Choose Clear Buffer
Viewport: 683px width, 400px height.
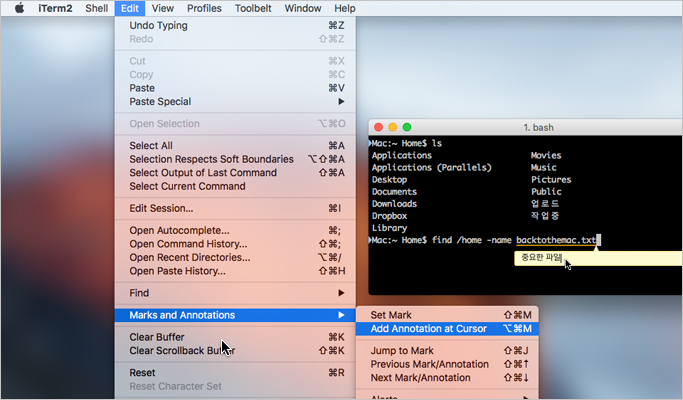(x=235, y=337)
